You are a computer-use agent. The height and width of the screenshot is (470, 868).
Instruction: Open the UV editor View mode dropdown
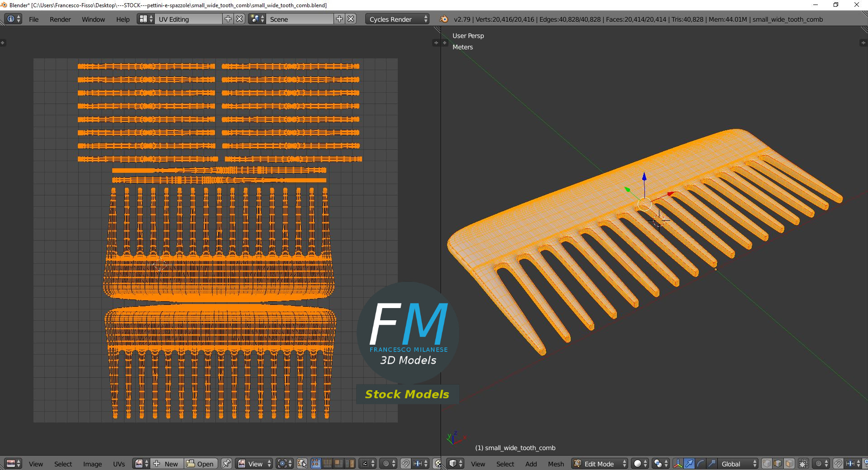pyautogui.click(x=254, y=464)
